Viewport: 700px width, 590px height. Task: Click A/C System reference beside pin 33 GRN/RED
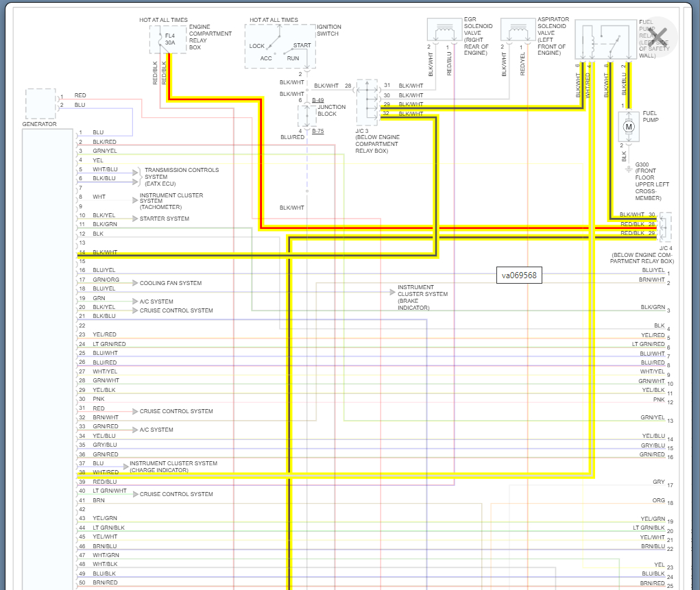click(156, 430)
